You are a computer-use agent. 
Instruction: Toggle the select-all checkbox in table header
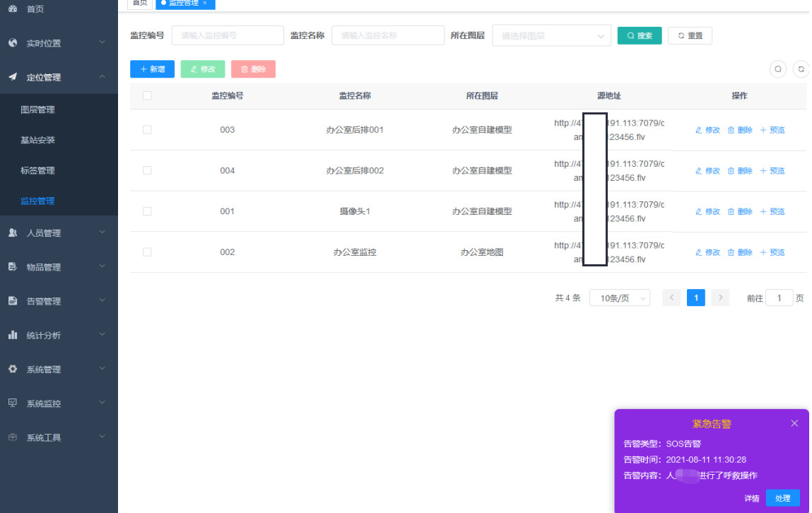coord(147,96)
